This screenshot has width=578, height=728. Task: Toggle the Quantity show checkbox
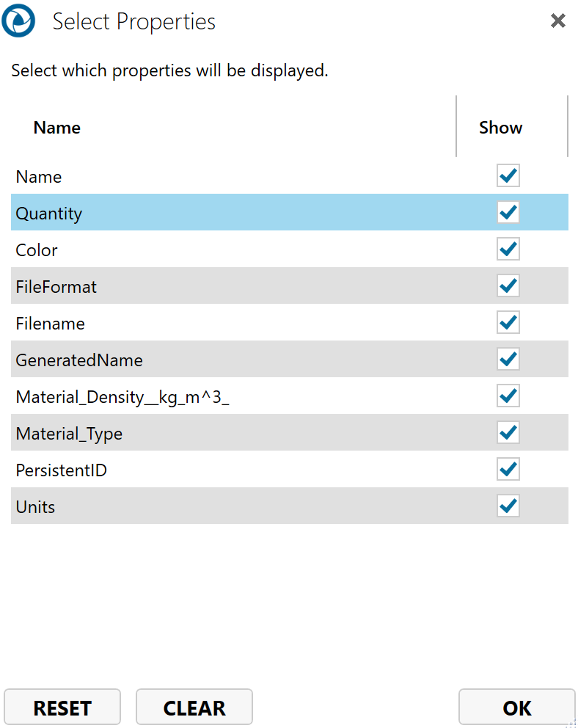508,213
